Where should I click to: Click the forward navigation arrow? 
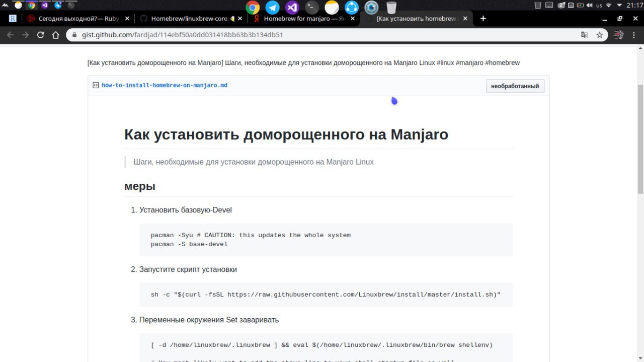[26, 35]
